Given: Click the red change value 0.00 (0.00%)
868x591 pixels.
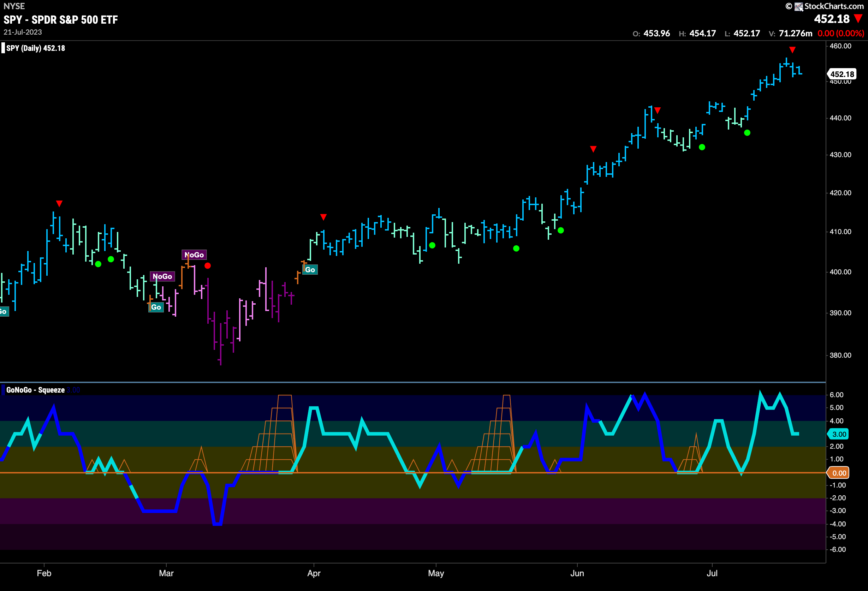Looking at the screenshot, I should click(x=841, y=33).
